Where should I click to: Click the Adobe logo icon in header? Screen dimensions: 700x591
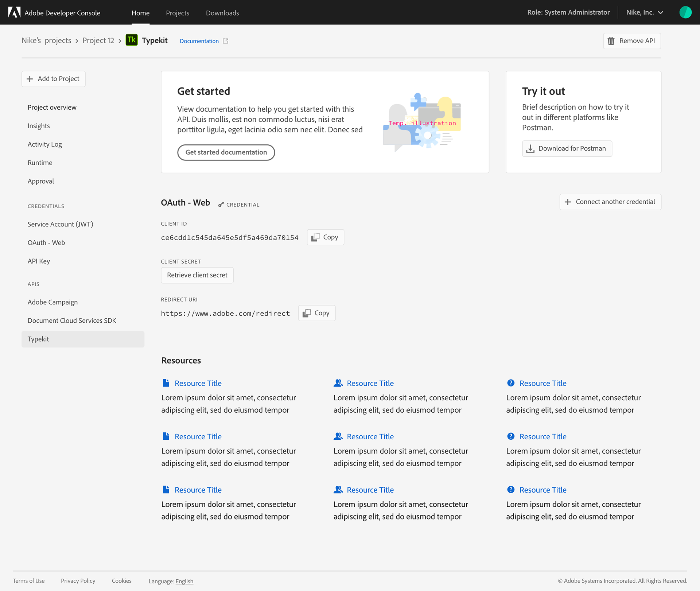pos(14,12)
